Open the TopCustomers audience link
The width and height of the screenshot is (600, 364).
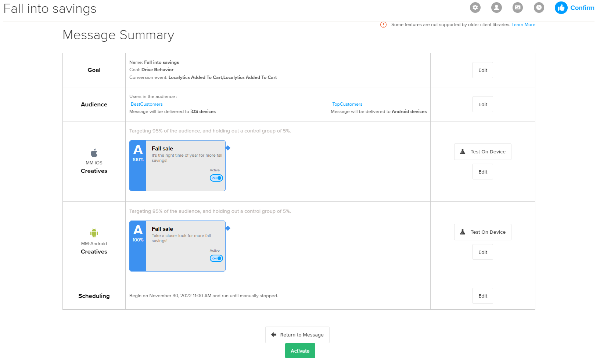[347, 104]
